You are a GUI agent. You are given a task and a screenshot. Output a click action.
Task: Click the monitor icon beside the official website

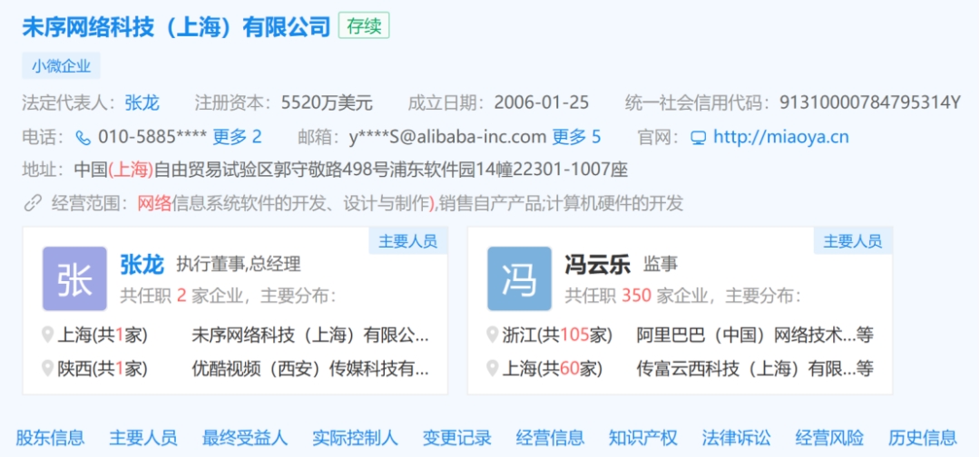tap(698, 137)
